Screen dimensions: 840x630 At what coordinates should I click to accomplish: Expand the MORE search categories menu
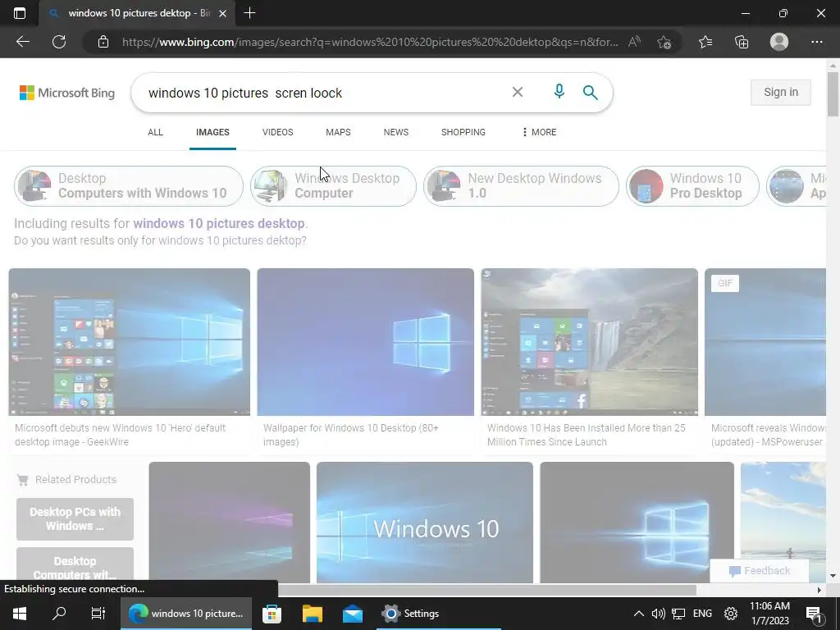(540, 132)
